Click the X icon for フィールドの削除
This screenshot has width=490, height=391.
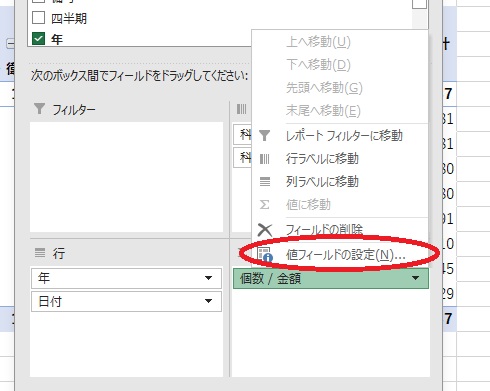tap(265, 230)
